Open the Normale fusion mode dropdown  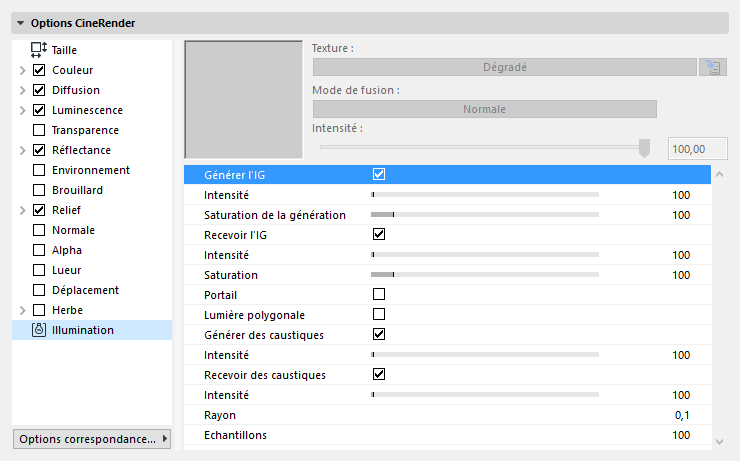pyautogui.click(x=484, y=109)
